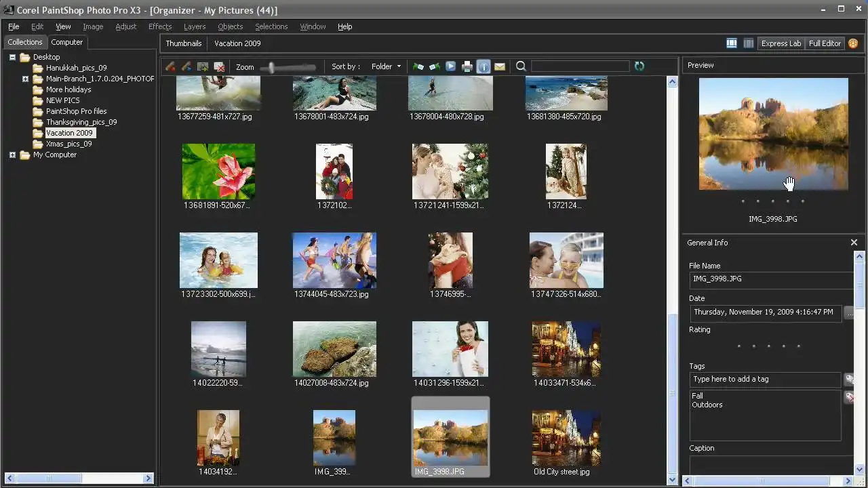Click the green refresh icon beside search

pyautogui.click(x=639, y=66)
